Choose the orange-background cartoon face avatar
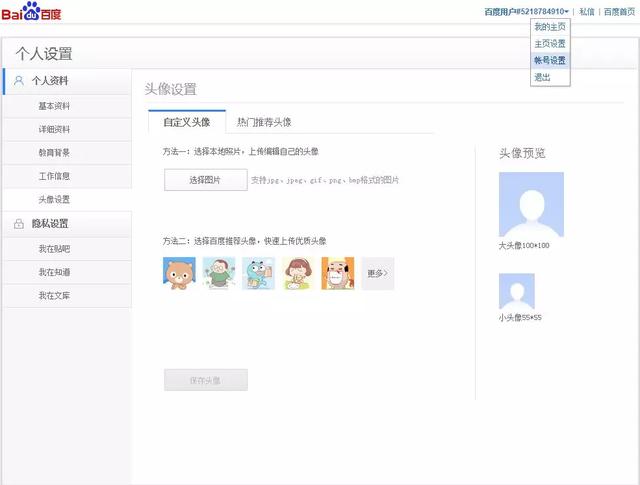 pyautogui.click(x=337, y=273)
